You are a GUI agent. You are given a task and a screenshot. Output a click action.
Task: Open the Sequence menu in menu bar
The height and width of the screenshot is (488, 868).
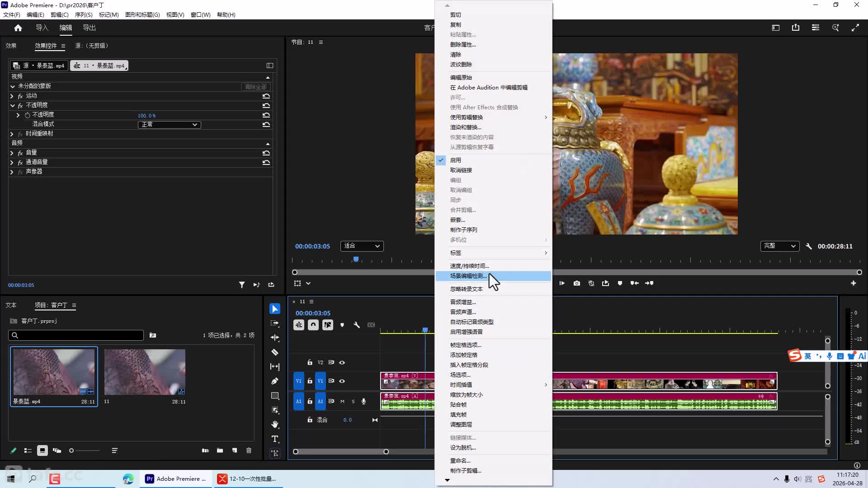tap(84, 15)
